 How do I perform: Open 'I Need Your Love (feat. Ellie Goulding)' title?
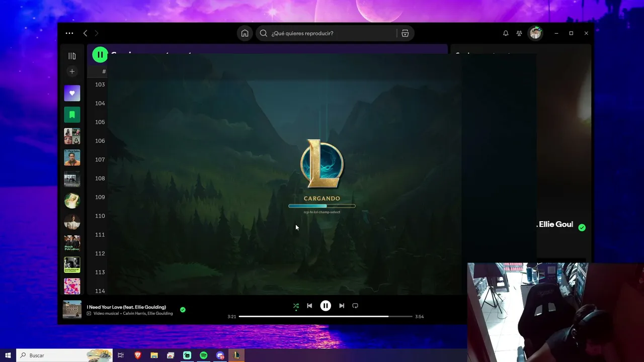click(126, 307)
